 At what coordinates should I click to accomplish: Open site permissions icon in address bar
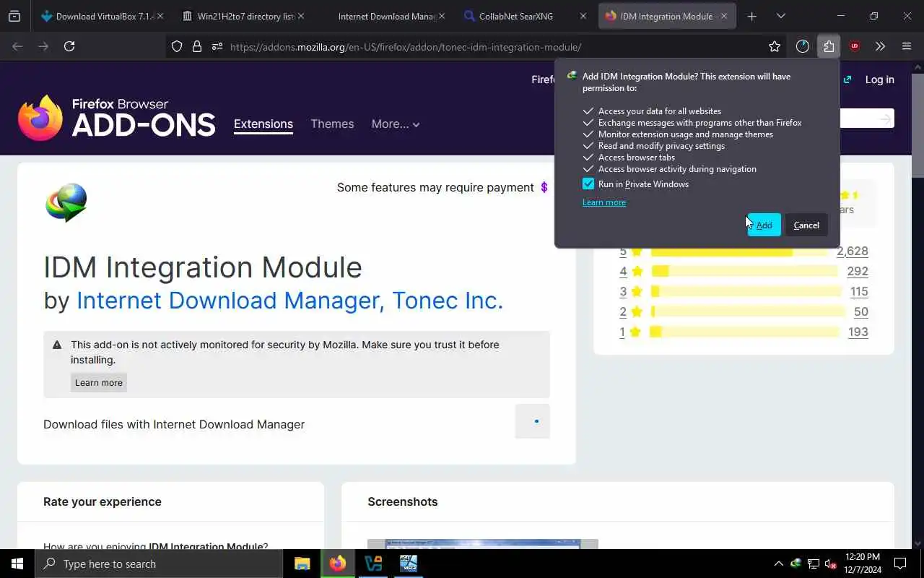coord(217,46)
